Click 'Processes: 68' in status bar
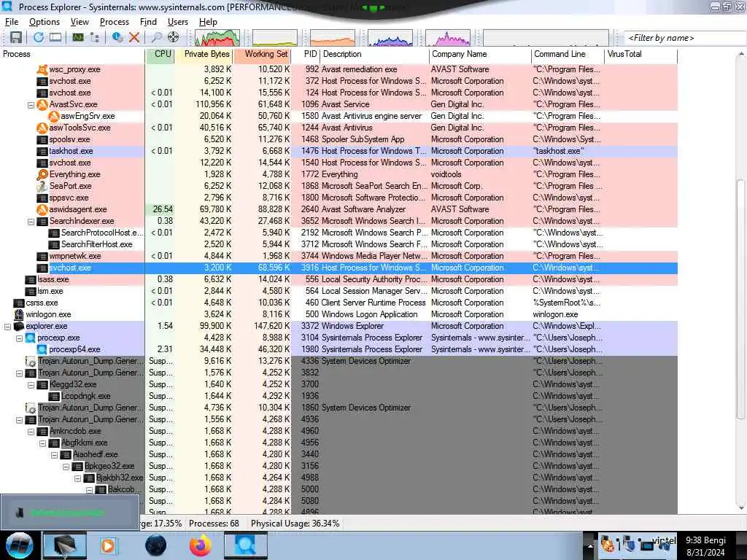This screenshot has height=560, width=747. (214, 524)
